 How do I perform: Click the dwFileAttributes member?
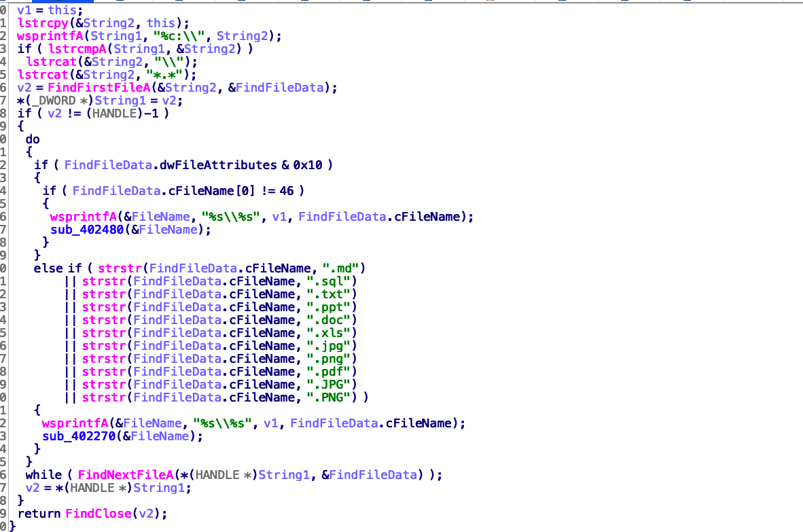click(x=219, y=165)
